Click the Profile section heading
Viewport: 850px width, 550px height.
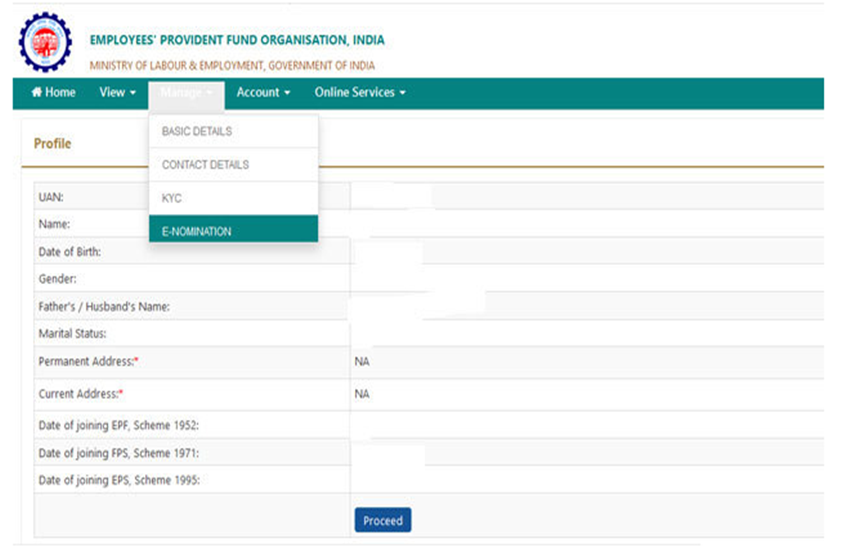pos(53,144)
